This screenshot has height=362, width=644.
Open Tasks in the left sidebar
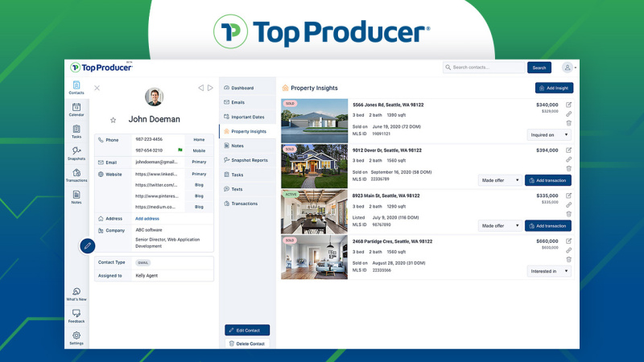76,132
